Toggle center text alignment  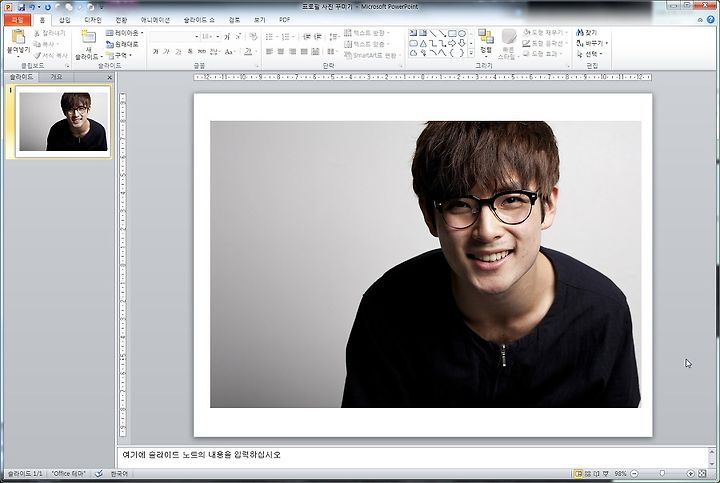click(x=281, y=52)
